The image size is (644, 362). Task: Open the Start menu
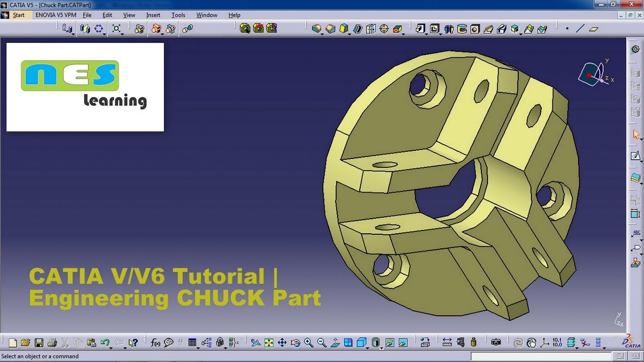pyautogui.click(x=19, y=15)
